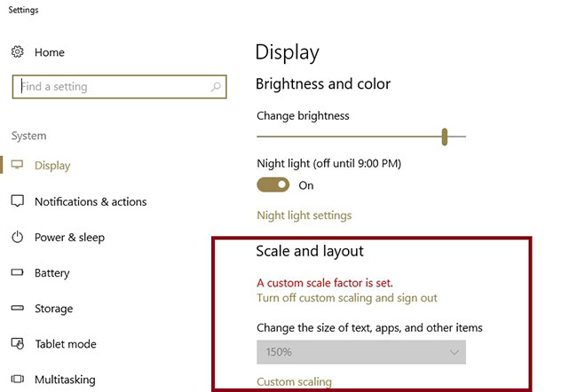Click Turn off custom scaling and sign out
577x392 pixels.
[x=347, y=298]
